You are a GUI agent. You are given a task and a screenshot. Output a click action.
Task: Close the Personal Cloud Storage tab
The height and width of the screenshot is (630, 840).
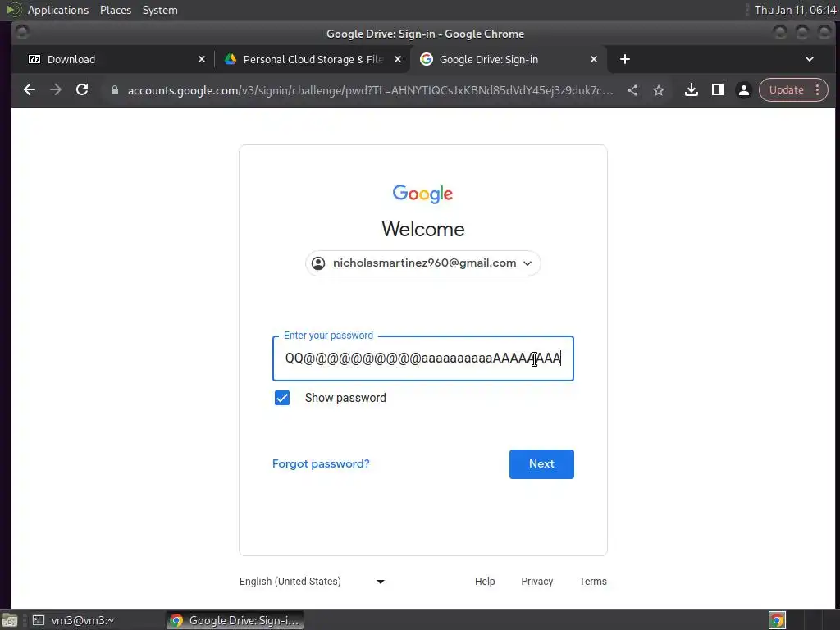click(x=398, y=59)
